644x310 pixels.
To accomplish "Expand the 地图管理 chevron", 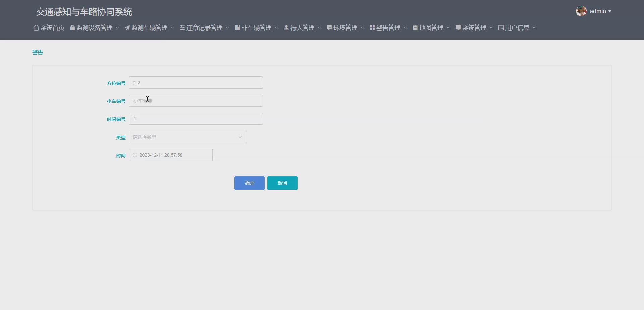I will click(x=448, y=28).
